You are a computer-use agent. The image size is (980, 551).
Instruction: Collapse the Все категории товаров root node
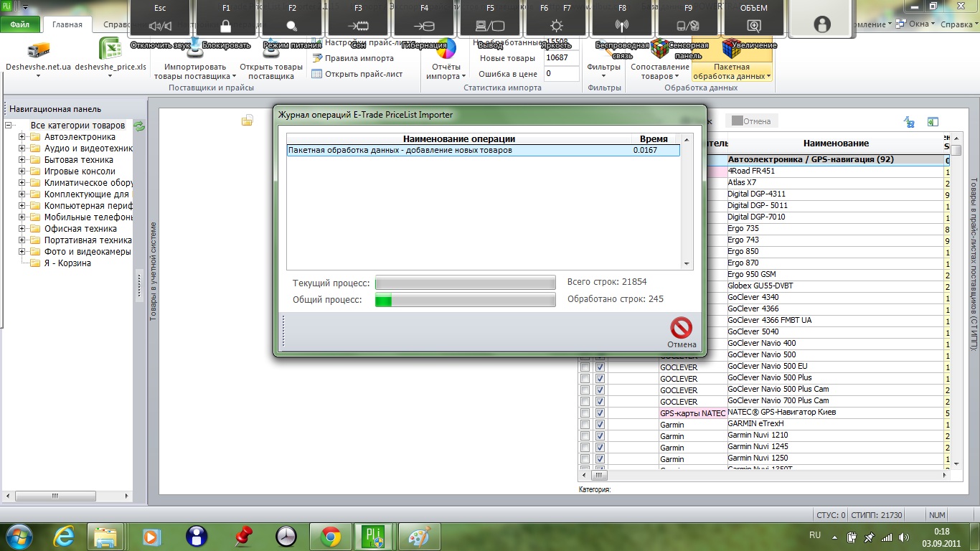click(x=9, y=126)
